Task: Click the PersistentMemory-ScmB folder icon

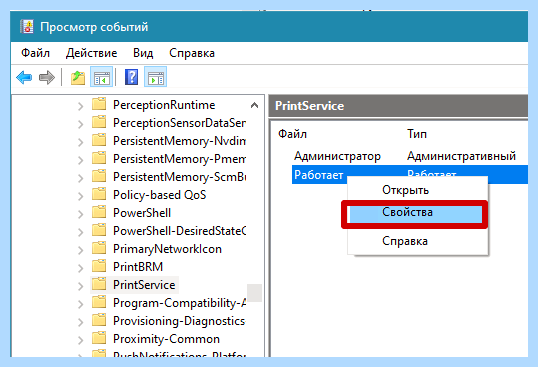Action: pos(99,176)
